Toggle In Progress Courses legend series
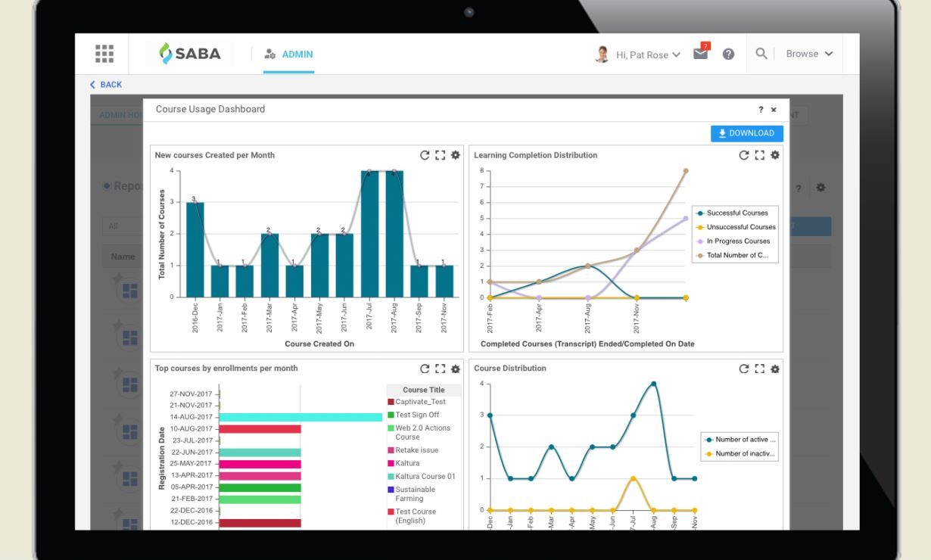The image size is (931, 560). (736, 241)
